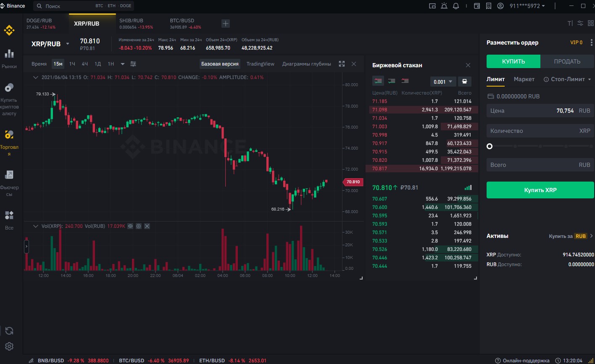595x364 pixels.
Task: Click the calculator icon next to balance
Action: pos(490,96)
